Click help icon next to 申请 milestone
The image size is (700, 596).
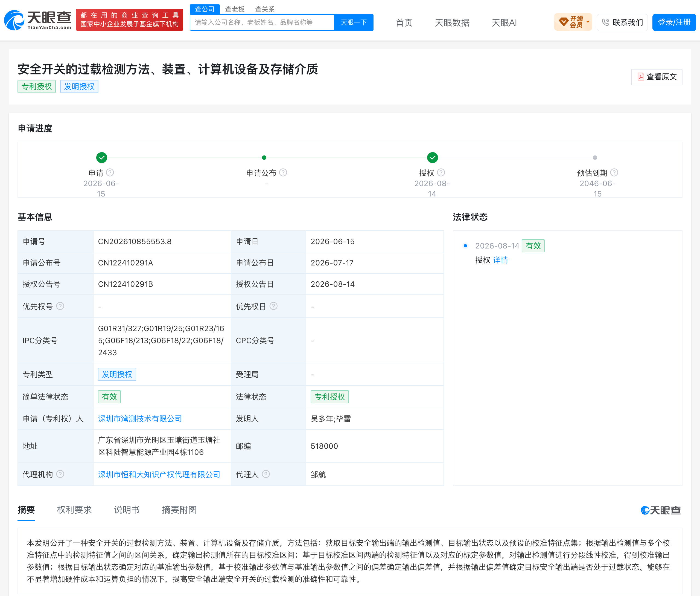tap(110, 173)
